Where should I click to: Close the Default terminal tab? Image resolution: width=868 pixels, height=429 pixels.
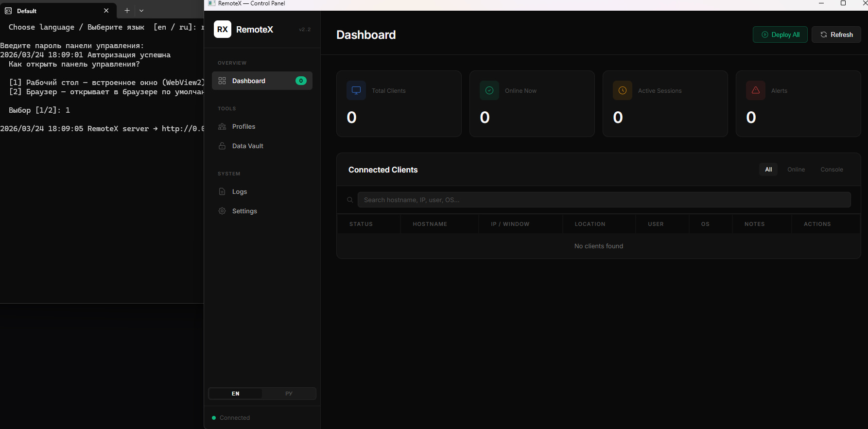(106, 11)
